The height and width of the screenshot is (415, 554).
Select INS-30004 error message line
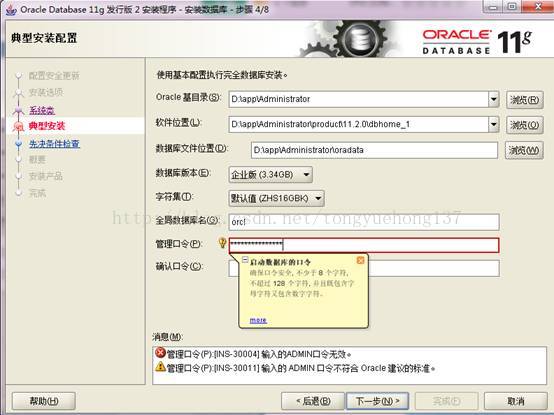259,354
